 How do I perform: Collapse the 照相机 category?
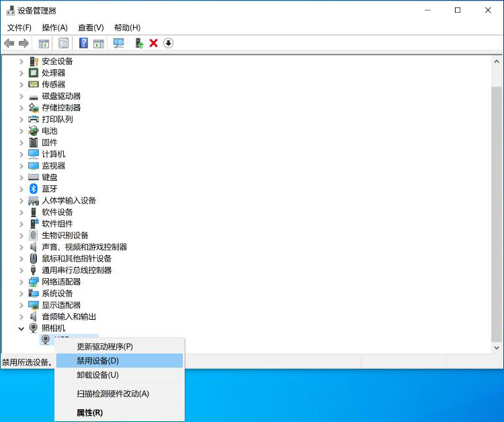click(x=22, y=328)
